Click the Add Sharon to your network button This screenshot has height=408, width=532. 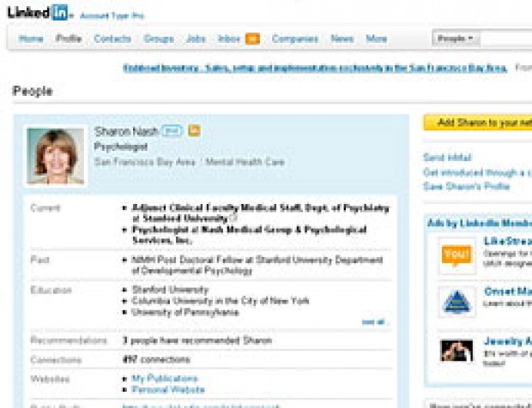[478, 123]
